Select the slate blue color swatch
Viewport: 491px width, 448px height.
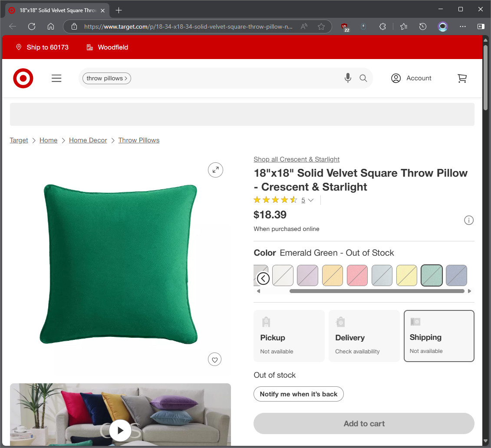point(457,276)
